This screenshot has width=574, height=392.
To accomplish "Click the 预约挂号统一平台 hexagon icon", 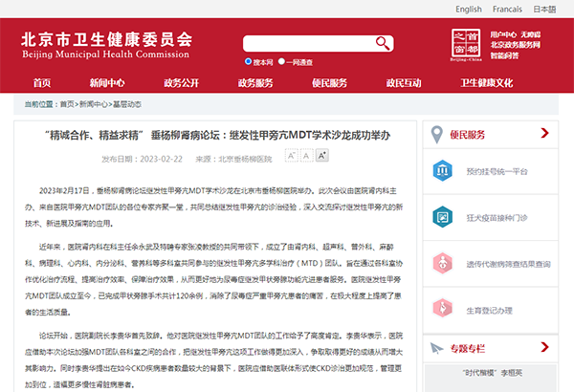I will click(445, 172).
